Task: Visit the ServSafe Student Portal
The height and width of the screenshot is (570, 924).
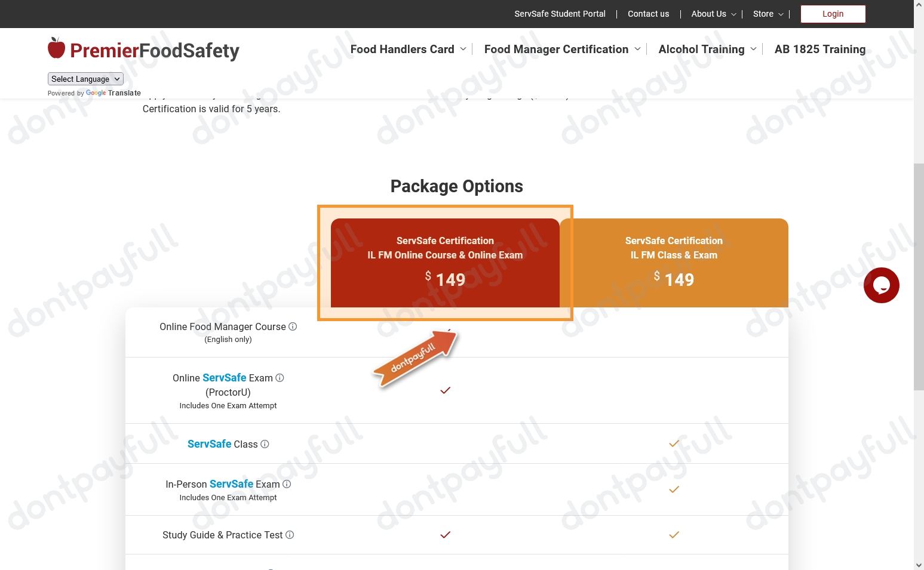Action: [x=560, y=14]
